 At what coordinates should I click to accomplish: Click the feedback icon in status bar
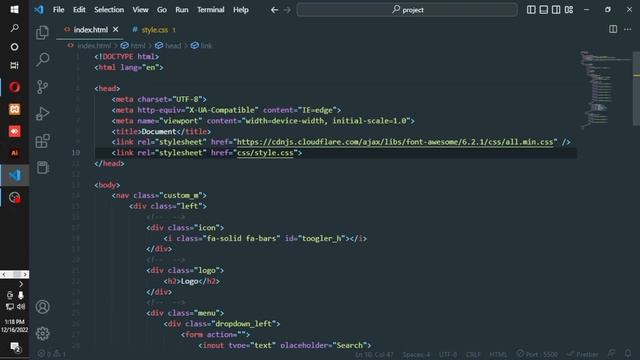(x=611, y=353)
